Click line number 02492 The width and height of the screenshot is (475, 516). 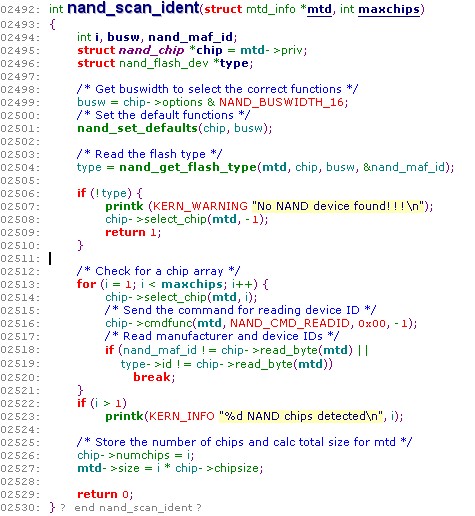coord(20,10)
